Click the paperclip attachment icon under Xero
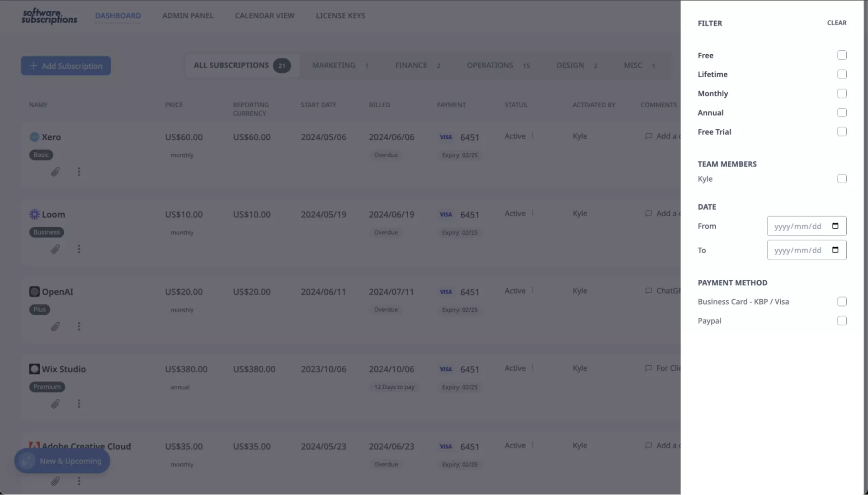 55,172
